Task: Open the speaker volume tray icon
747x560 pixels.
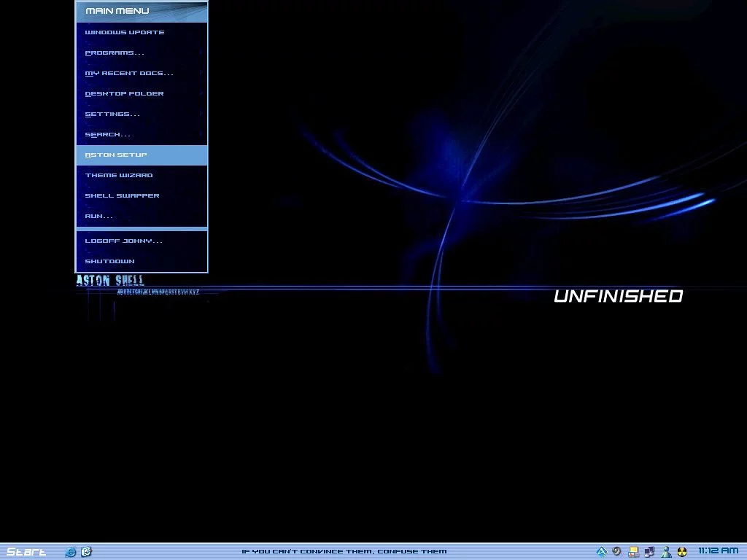Action: (x=617, y=552)
